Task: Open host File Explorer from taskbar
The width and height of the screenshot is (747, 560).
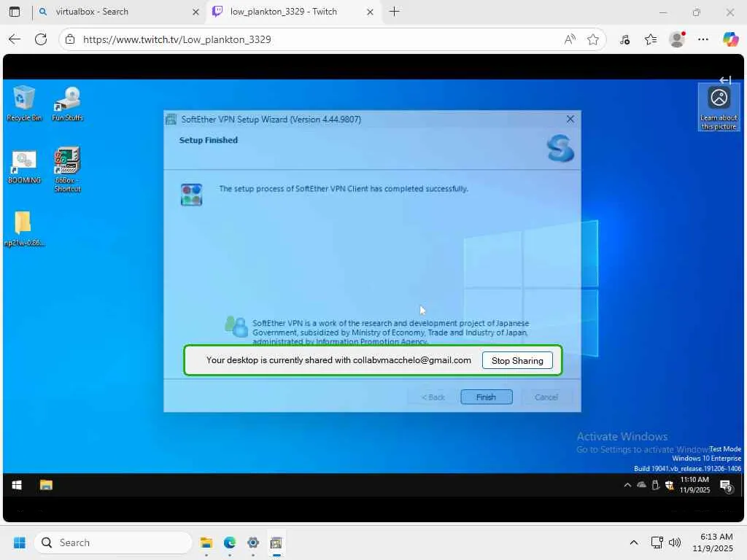Action: pos(206,542)
